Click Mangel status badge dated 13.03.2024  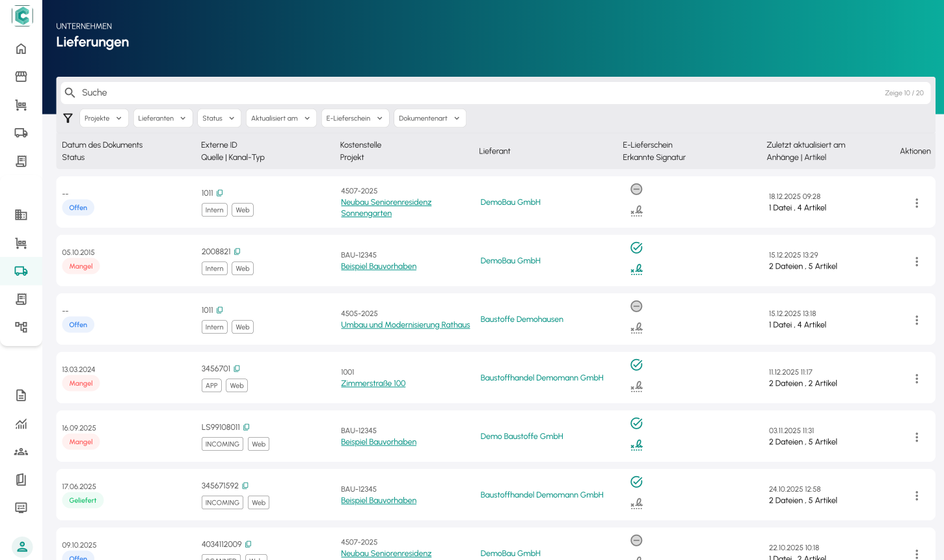pyautogui.click(x=81, y=384)
